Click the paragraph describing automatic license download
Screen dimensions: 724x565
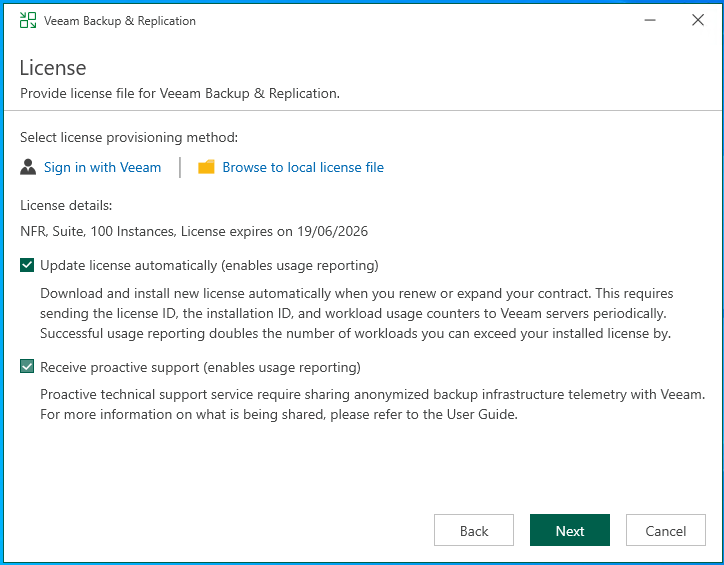tap(356, 313)
